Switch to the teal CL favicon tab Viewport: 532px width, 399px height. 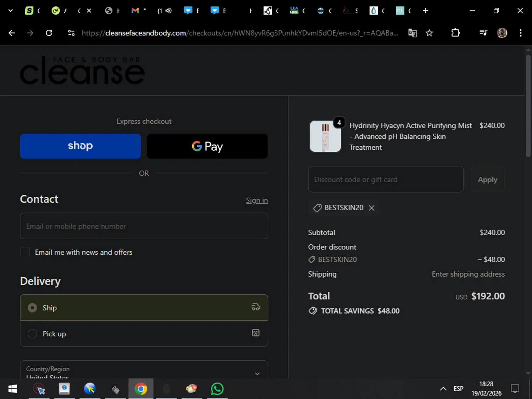point(400,11)
